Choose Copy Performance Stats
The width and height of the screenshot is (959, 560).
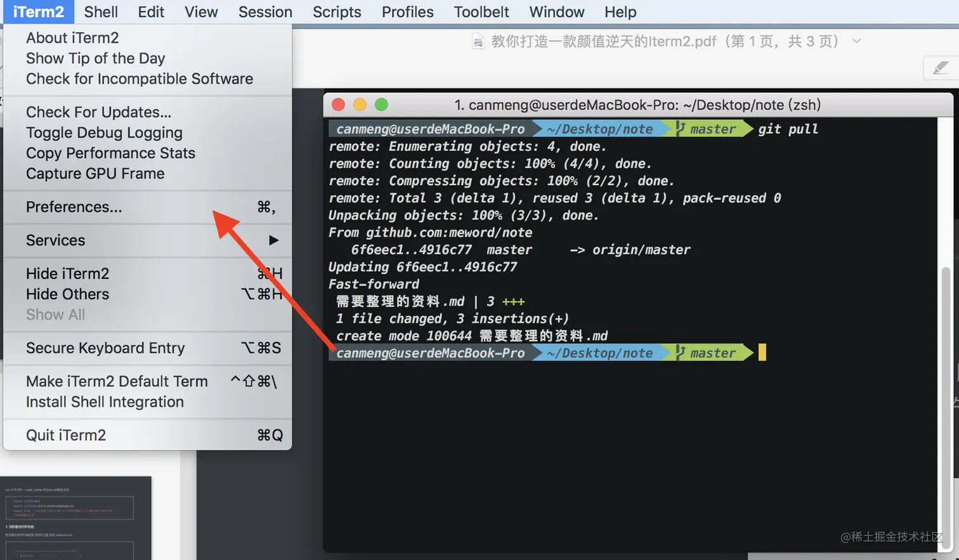coord(147,153)
